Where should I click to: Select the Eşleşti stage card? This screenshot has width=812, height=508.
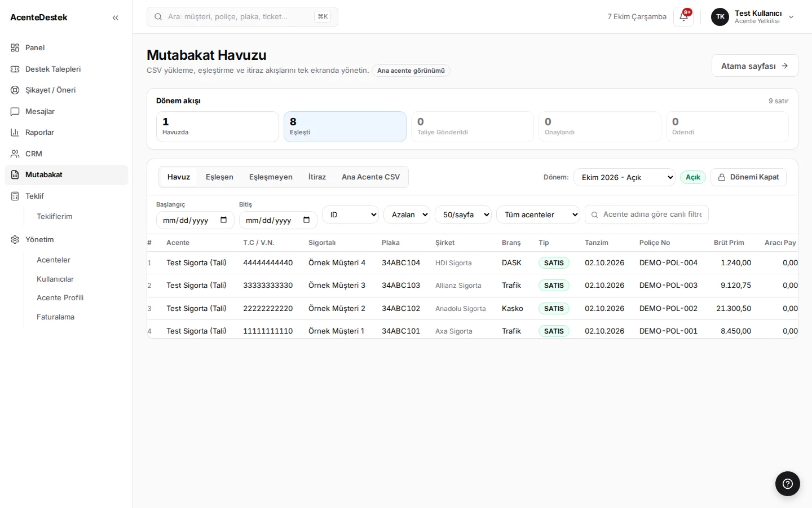point(345,126)
